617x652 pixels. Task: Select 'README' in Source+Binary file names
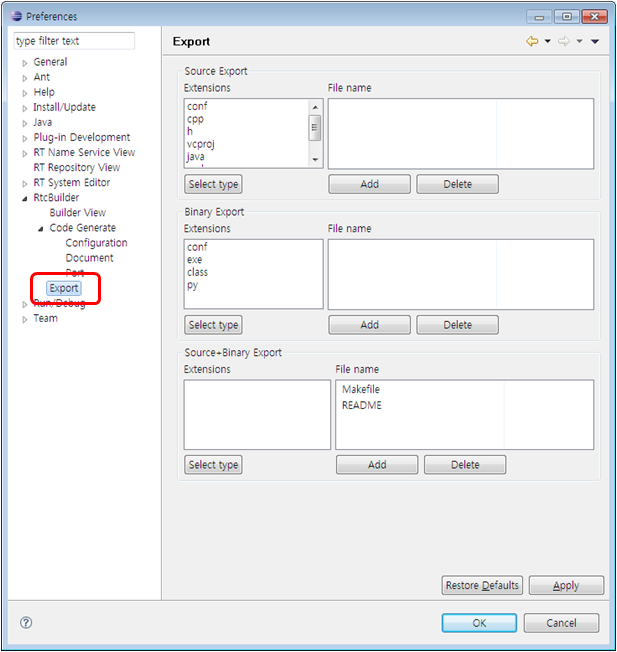[x=361, y=405]
